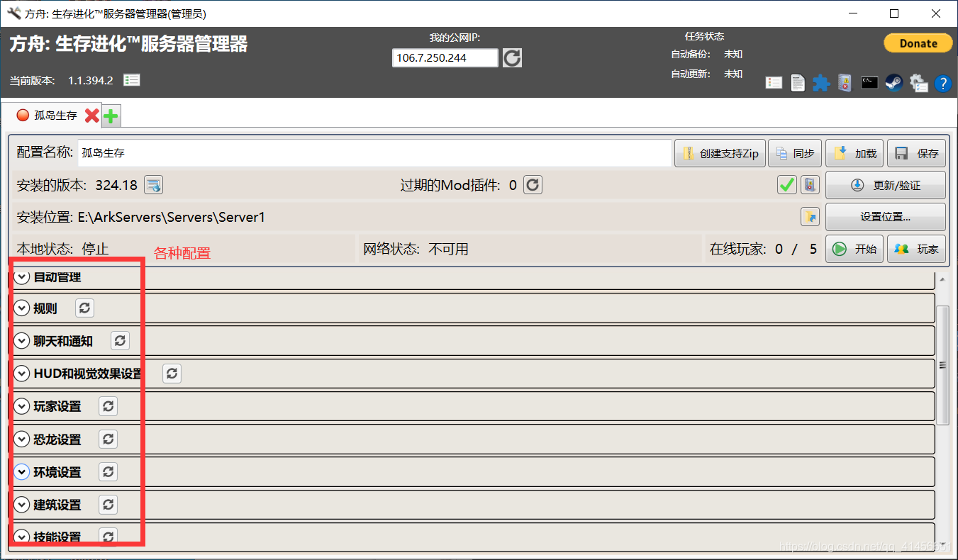The width and height of the screenshot is (958, 560).
Task: Open the server monitor list icon
Action: pos(774,83)
